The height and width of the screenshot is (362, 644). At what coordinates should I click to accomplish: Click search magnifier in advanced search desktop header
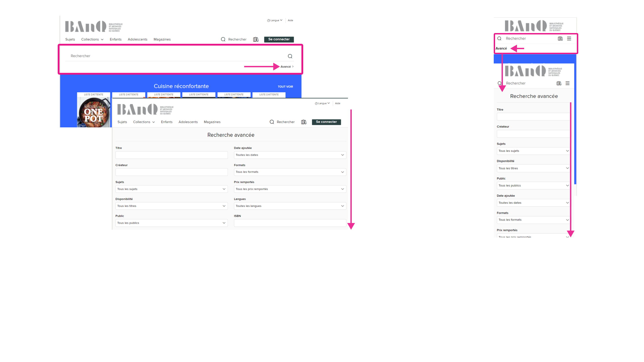tap(272, 122)
